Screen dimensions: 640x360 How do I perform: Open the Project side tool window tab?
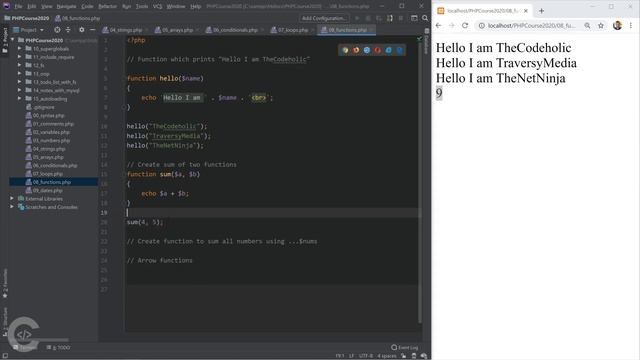(x=5, y=40)
